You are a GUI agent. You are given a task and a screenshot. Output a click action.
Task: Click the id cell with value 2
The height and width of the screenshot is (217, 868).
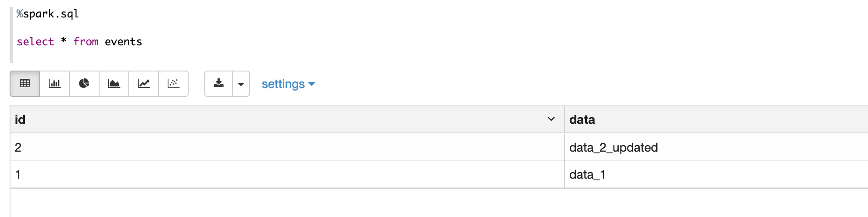(18, 147)
